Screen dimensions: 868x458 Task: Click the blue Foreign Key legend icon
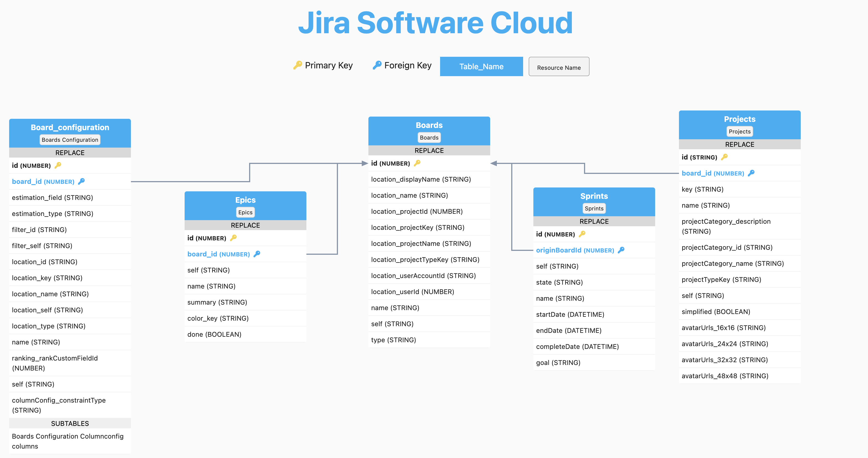pos(377,65)
